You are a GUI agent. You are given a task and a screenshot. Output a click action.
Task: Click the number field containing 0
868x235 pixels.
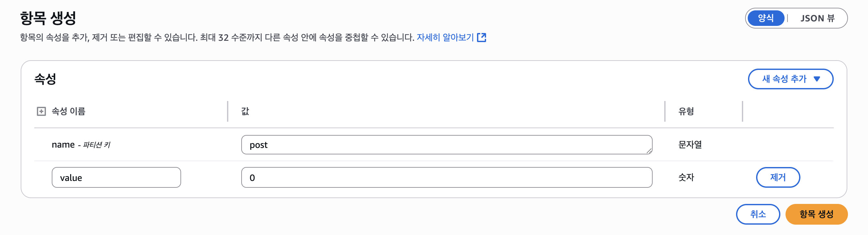(x=447, y=178)
